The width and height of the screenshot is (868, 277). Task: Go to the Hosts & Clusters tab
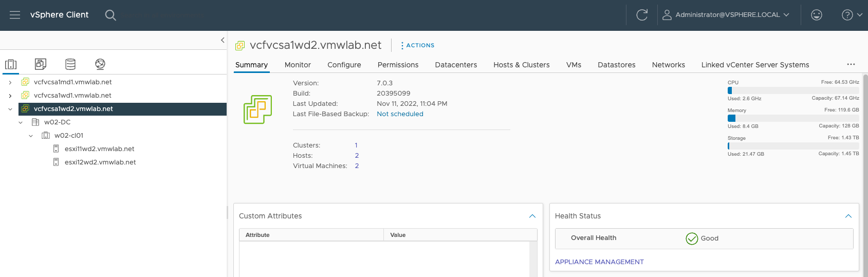522,65
